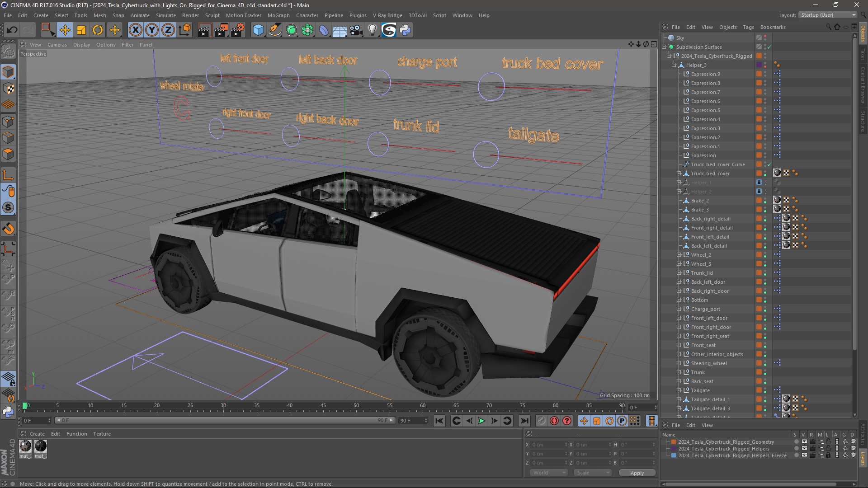Screen dimensions: 868x488
Task: Collapse Subdivision Surface in object tree
Action: [x=664, y=47]
